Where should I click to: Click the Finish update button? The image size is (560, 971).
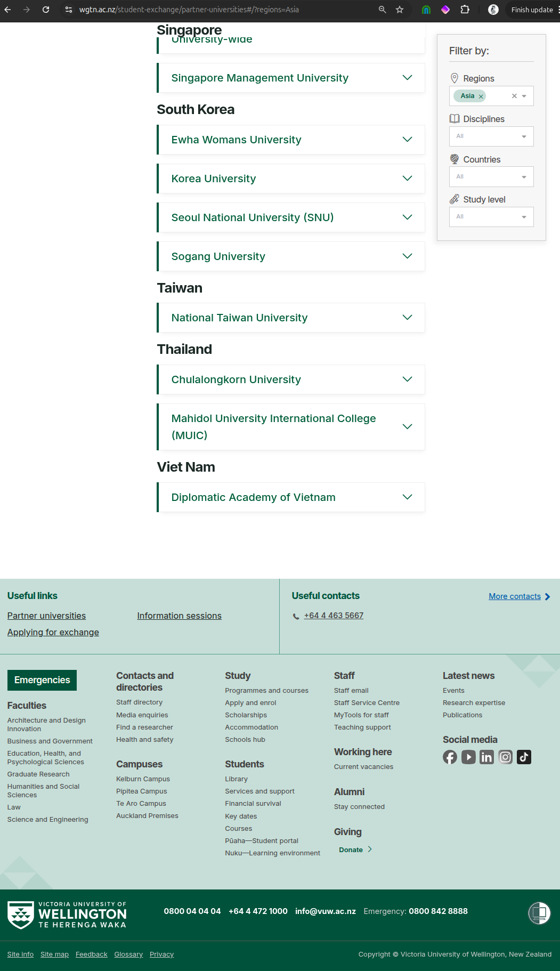(x=532, y=10)
